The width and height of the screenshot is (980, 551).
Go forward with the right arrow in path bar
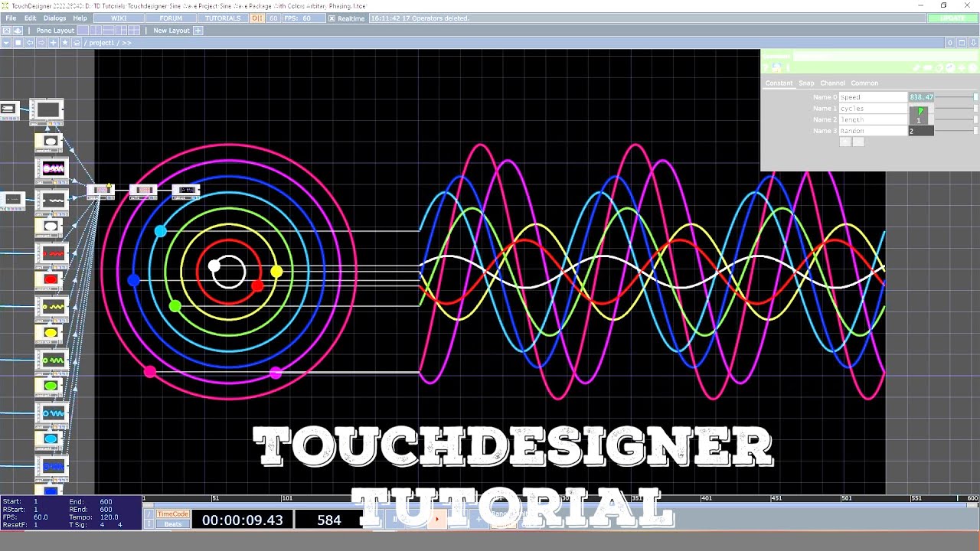coord(41,43)
